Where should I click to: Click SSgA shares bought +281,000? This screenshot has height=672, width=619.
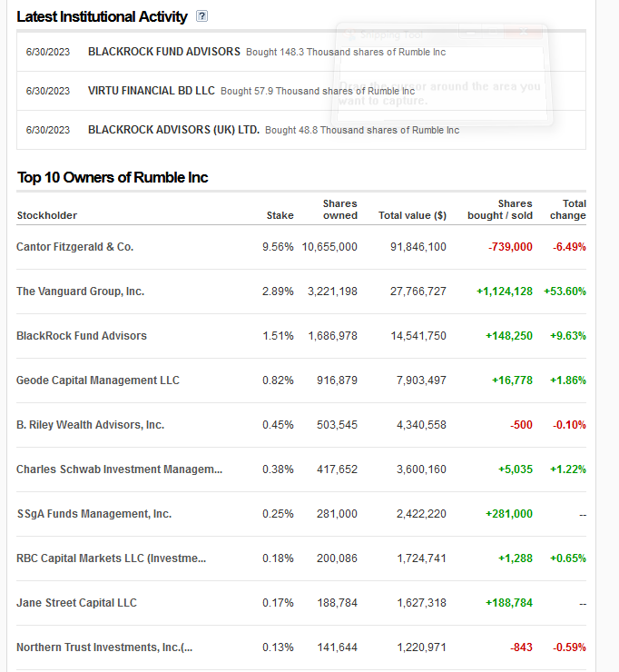point(509,514)
